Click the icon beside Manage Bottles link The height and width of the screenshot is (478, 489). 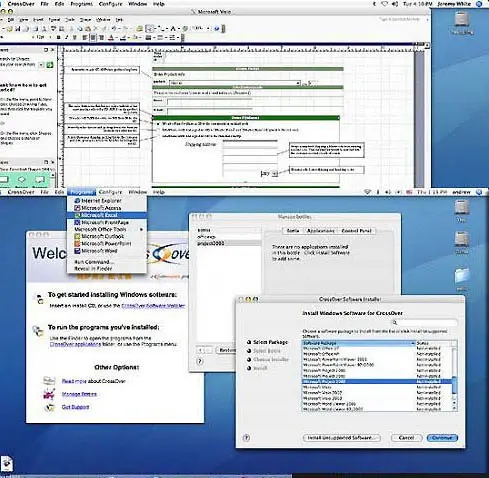click(49, 394)
